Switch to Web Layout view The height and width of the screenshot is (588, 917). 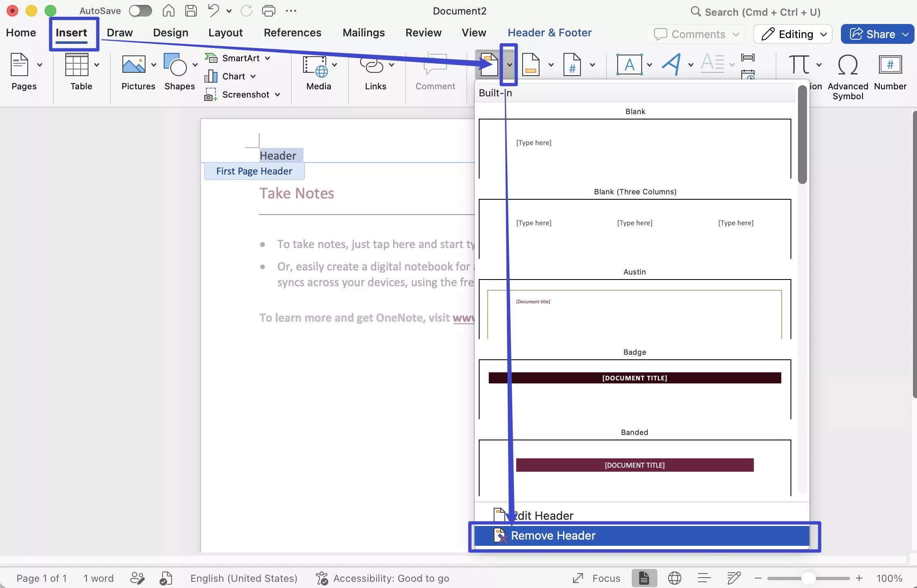(x=675, y=578)
